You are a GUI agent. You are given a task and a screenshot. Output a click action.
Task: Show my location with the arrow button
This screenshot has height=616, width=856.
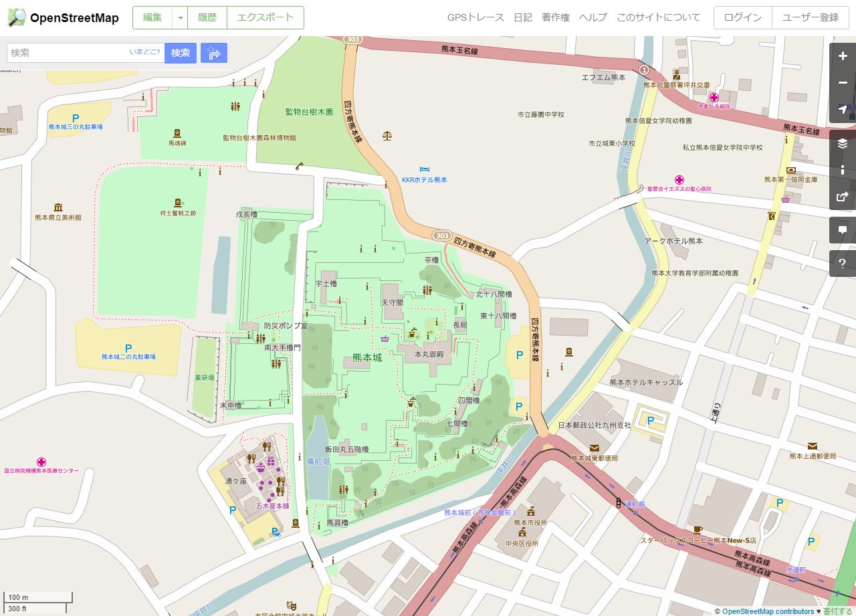(x=843, y=110)
